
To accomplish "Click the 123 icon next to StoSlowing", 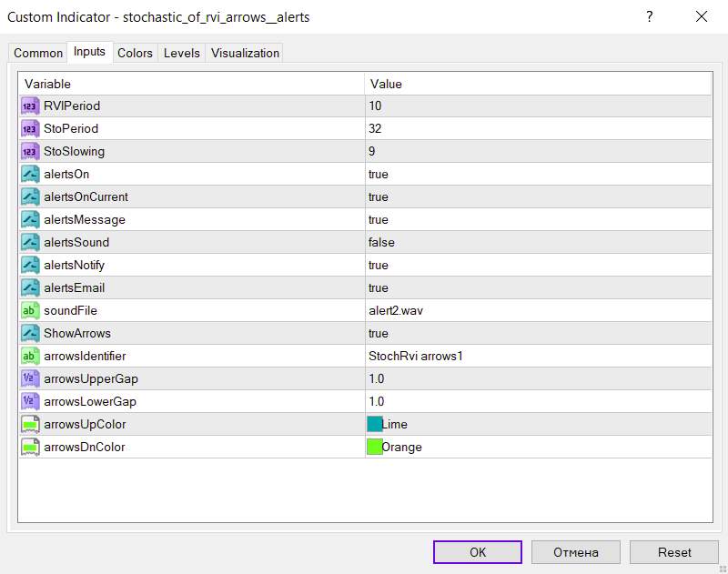I will pyautogui.click(x=28, y=151).
